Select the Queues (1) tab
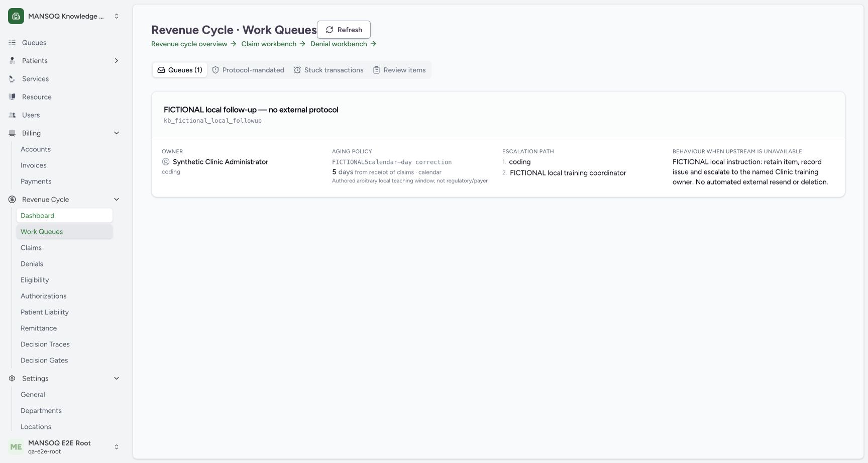The image size is (868, 463). pyautogui.click(x=180, y=70)
